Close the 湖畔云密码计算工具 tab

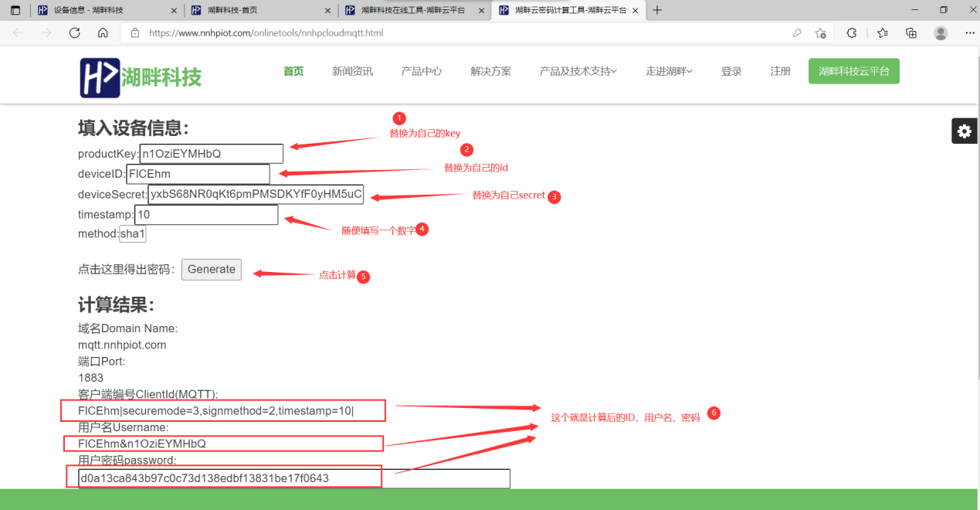pyautogui.click(x=634, y=11)
